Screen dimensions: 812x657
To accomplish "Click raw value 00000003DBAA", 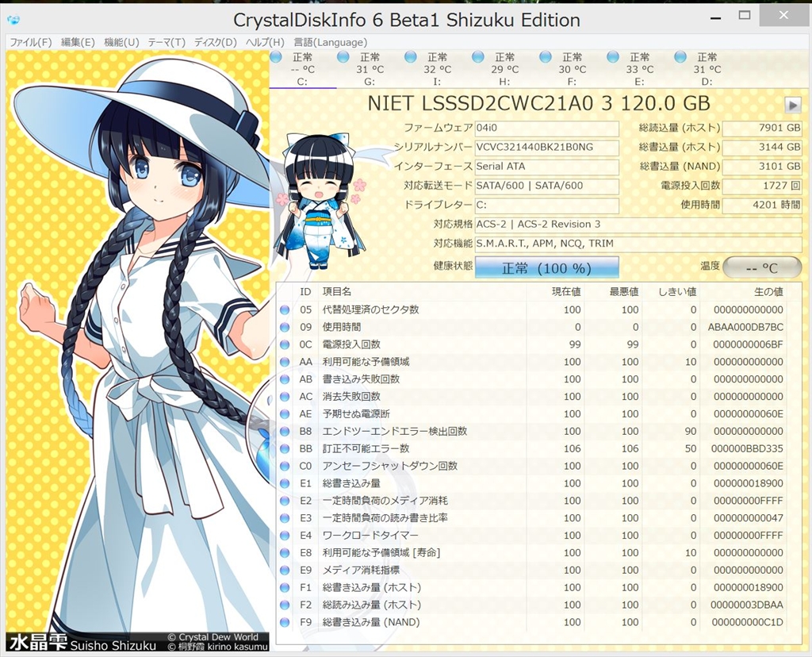I will (x=747, y=605).
